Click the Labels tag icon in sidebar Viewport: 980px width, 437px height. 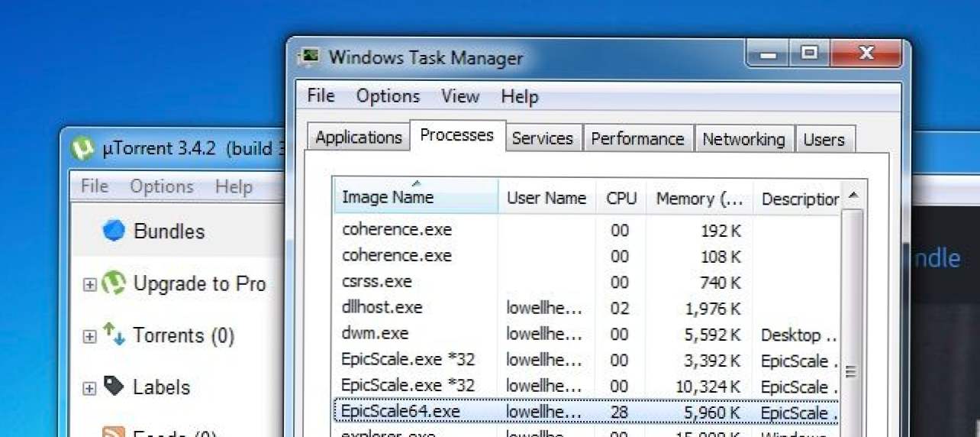click(114, 387)
